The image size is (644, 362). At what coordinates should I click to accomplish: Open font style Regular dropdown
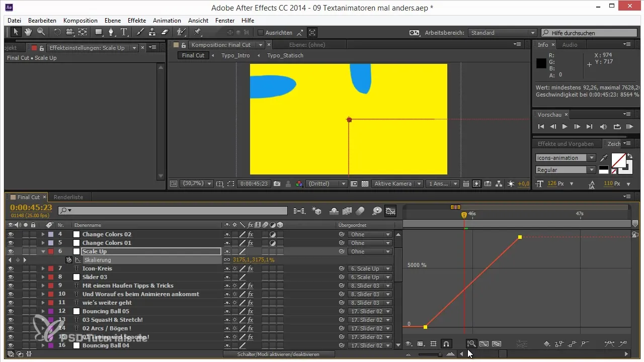(566, 170)
